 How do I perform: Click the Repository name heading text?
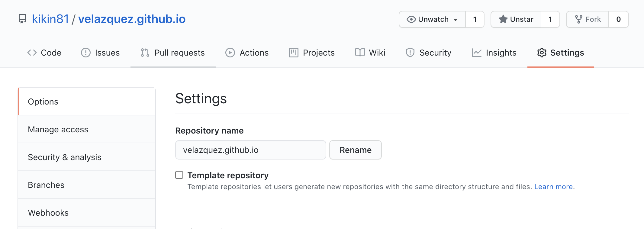pos(209,131)
